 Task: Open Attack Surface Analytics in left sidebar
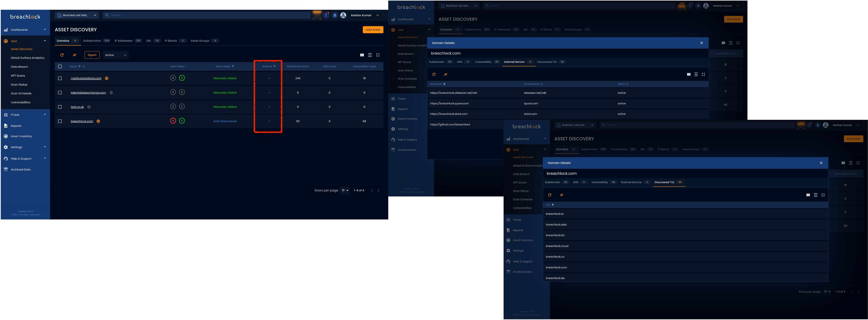pos(28,58)
